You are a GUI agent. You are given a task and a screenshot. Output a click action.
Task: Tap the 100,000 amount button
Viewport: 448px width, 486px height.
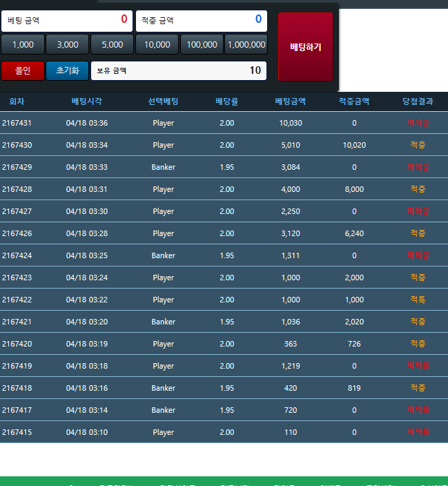pos(202,44)
